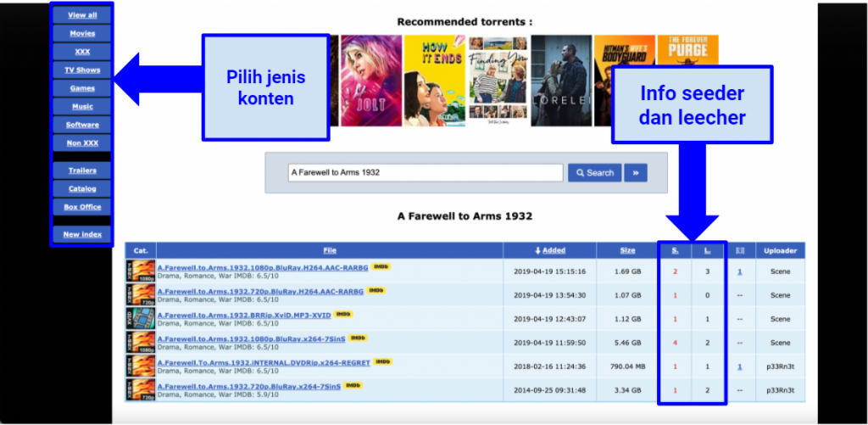The height and width of the screenshot is (425, 868).
Task: Go to Box Office in the sidebar
Action: tap(82, 207)
